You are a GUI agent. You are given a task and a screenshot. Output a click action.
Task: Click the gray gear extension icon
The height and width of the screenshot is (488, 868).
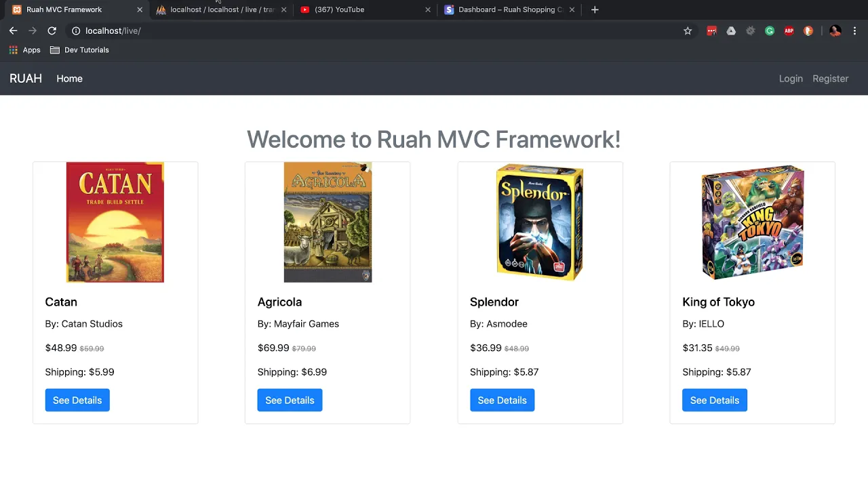[750, 30]
